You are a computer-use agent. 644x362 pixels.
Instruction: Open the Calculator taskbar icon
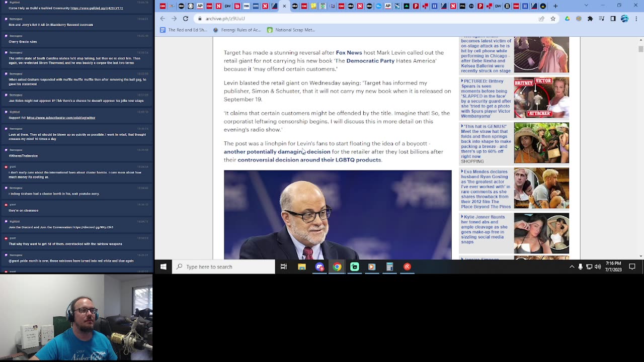(389, 267)
